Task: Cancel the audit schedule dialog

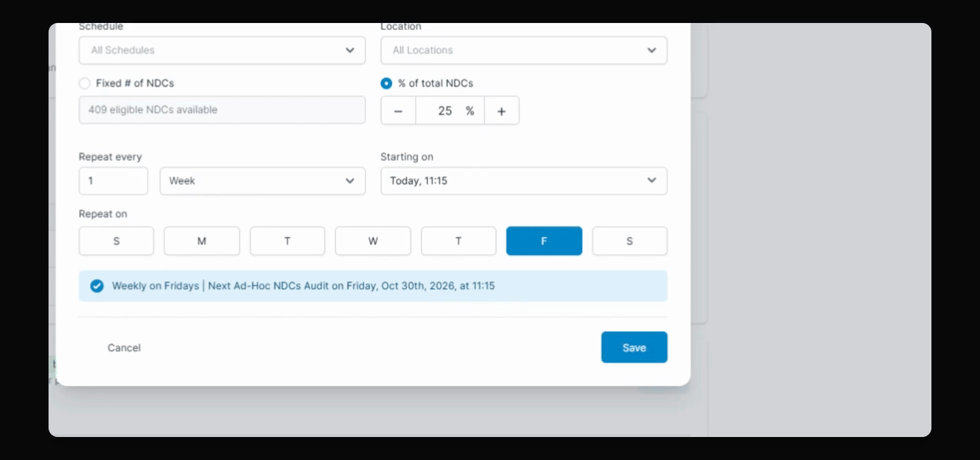Action: pyautogui.click(x=124, y=348)
